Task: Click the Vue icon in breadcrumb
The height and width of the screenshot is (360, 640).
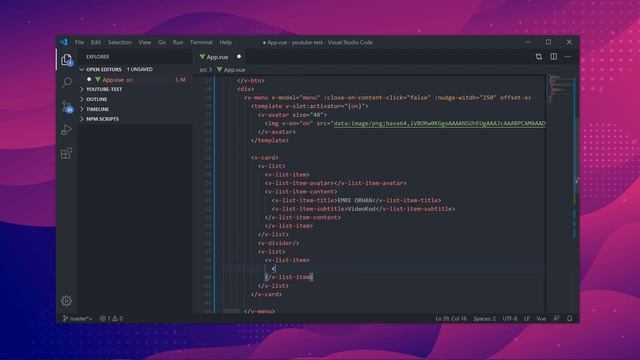Action: (x=220, y=70)
